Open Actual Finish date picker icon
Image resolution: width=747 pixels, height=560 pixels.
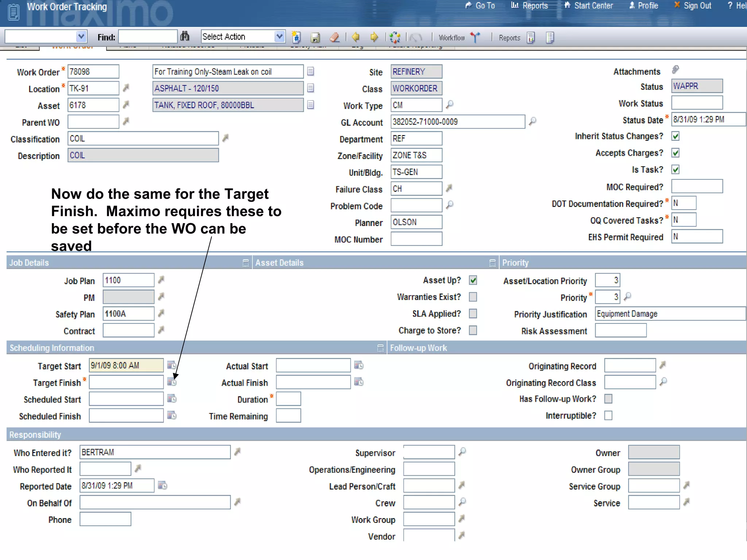point(359,382)
